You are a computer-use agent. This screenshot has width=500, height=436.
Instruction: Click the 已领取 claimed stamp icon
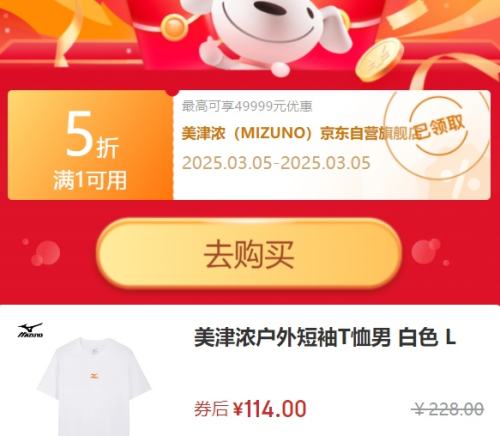click(438, 127)
